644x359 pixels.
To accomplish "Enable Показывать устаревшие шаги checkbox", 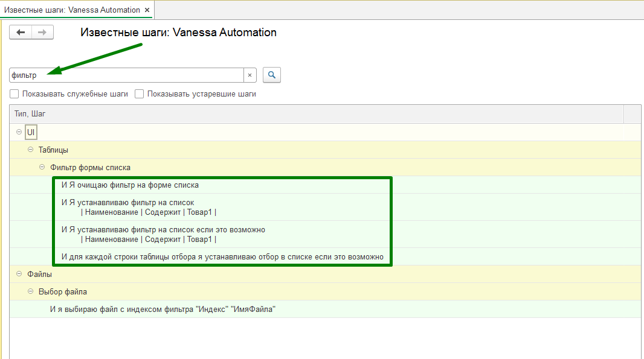I will pos(139,94).
